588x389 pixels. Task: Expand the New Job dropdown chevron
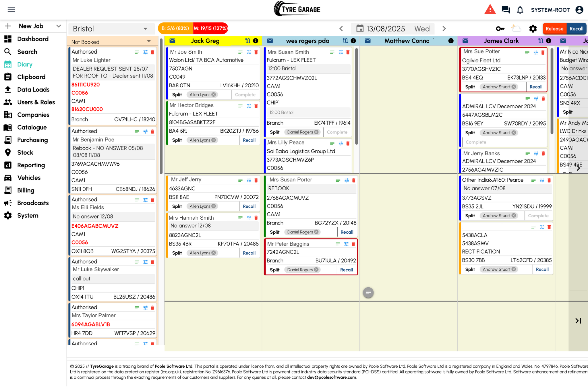pyautogui.click(x=59, y=26)
